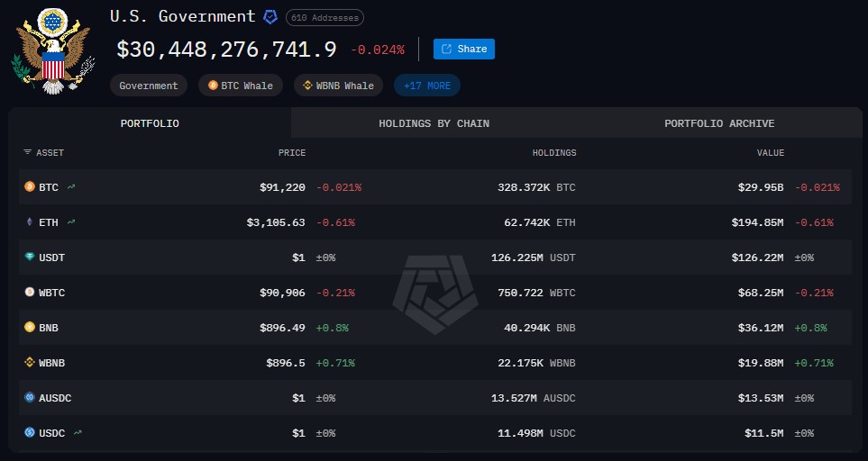868x461 pixels.
Task: Select the Government tag
Action: 149,86
